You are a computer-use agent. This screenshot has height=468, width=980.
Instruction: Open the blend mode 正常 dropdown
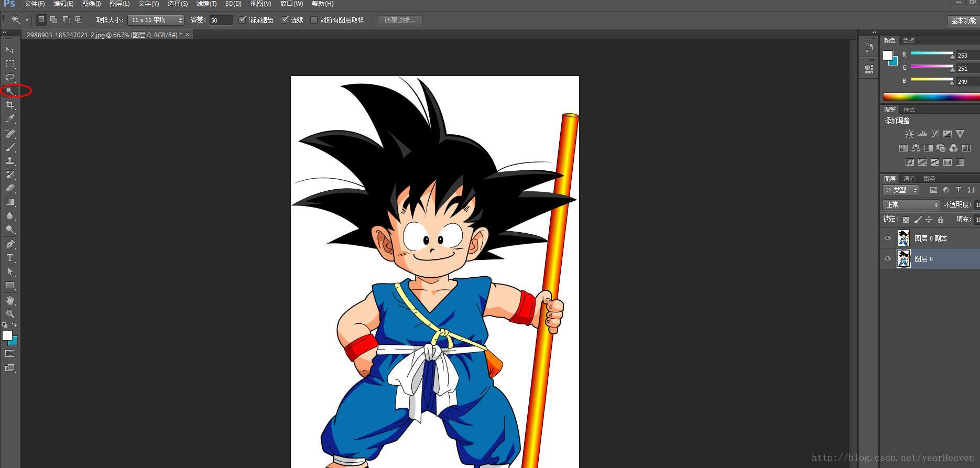[x=911, y=205]
